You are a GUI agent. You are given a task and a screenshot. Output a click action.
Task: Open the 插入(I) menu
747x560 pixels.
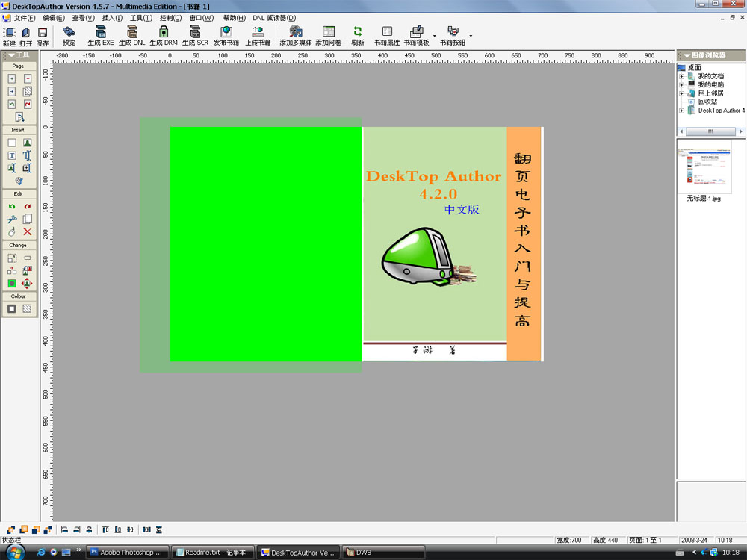pyautogui.click(x=113, y=18)
